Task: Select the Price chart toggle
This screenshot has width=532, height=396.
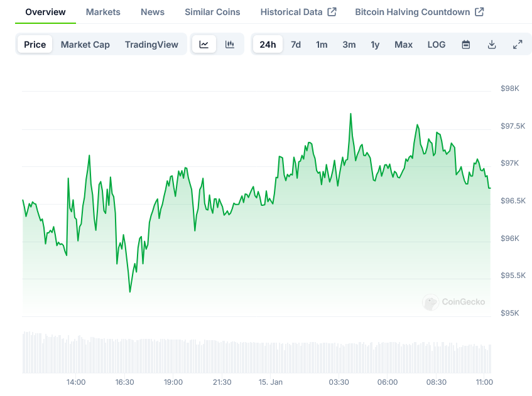Action: [35, 45]
